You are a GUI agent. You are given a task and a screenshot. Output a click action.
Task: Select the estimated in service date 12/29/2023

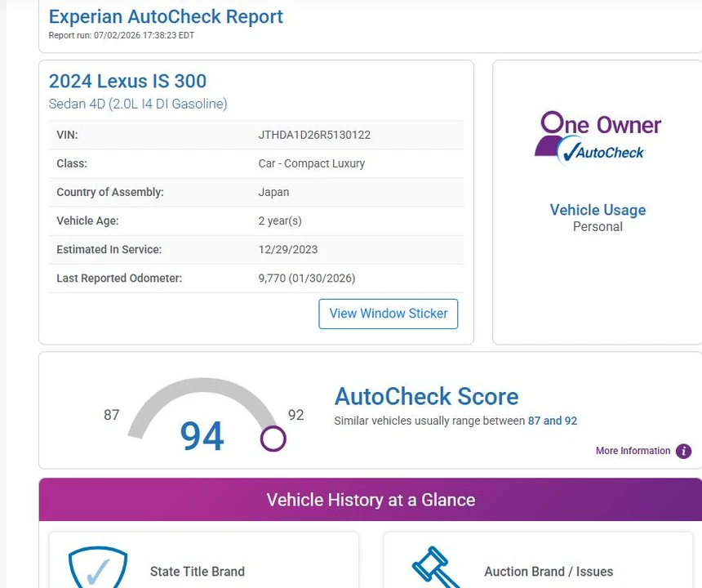click(288, 249)
